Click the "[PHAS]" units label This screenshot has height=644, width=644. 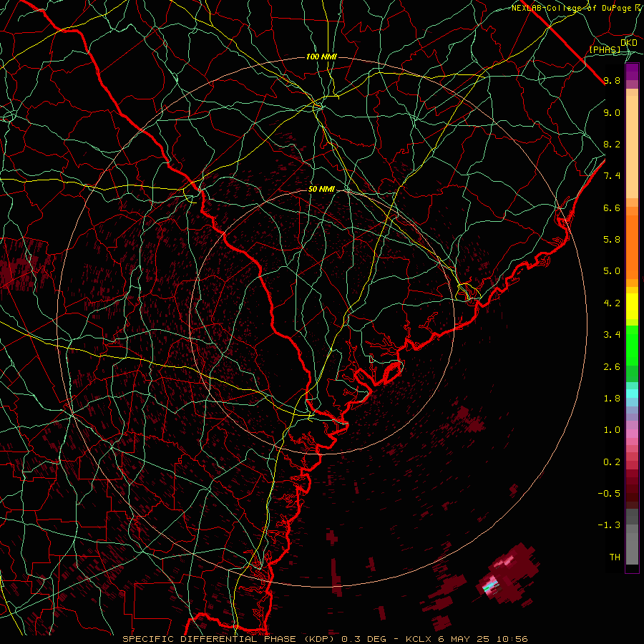(x=605, y=49)
